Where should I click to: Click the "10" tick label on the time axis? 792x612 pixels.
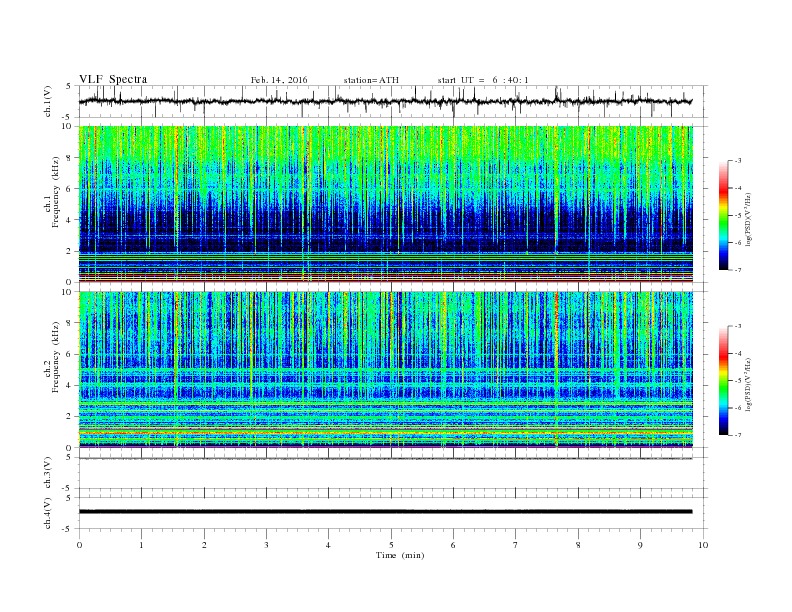[703, 545]
